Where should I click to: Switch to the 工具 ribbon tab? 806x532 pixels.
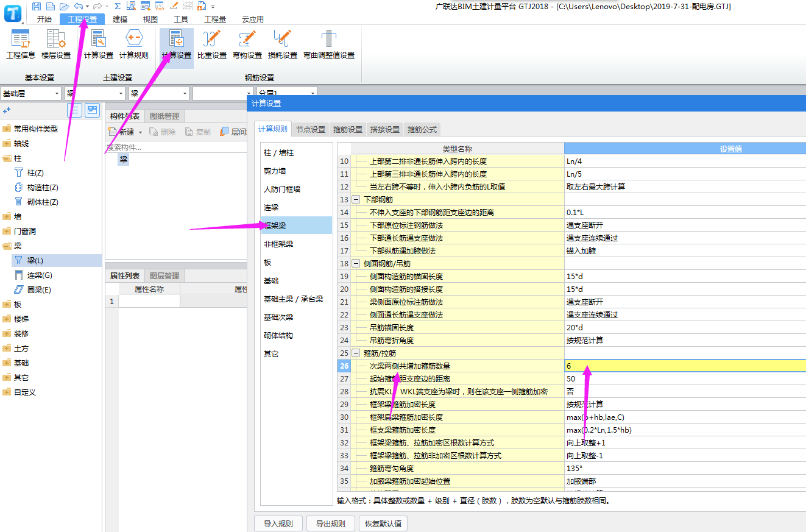point(181,19)
